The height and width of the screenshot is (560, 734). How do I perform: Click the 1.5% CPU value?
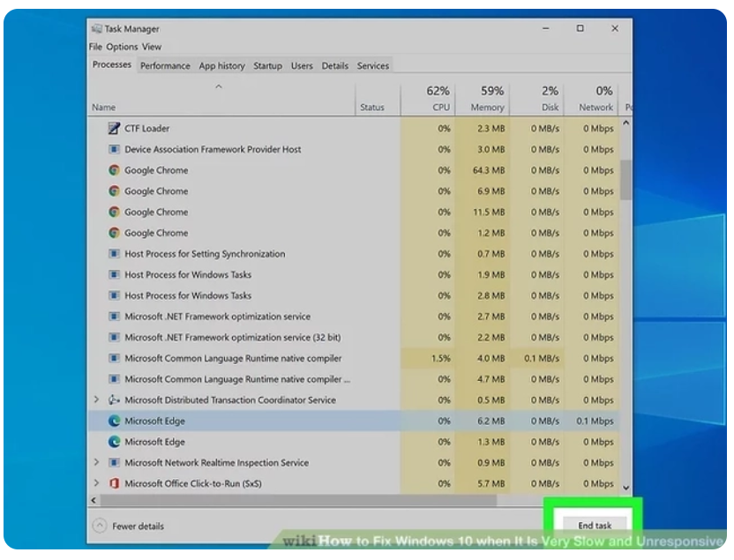pyautogui.click(x=440, y=358)
